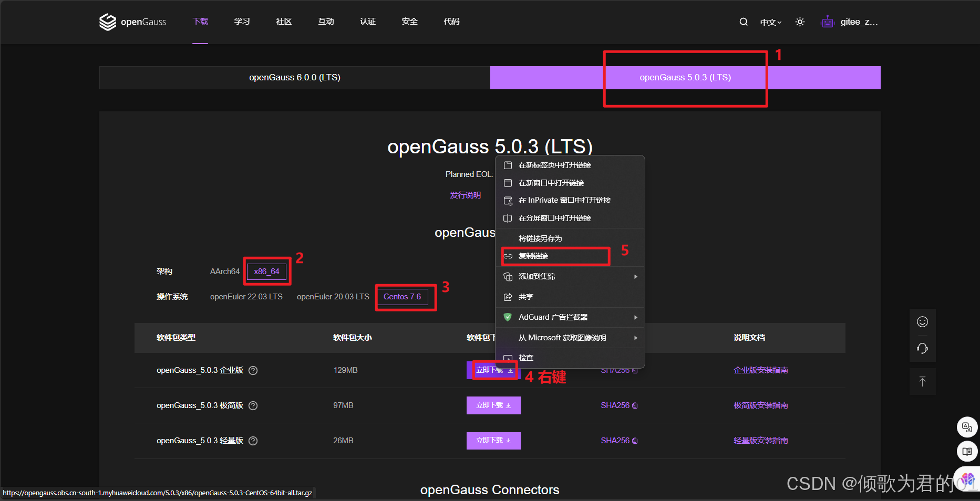The width and height of the screenshot is (980, 501).
Task: Choose 检查 from context menu
Action: point(570,358)
